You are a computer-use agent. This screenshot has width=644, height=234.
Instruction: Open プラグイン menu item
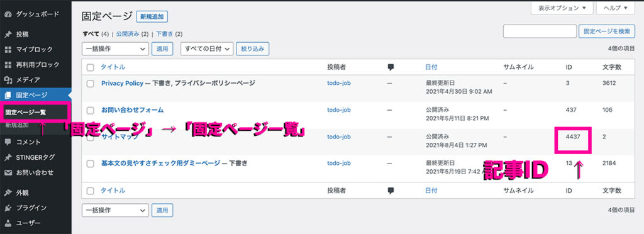31,208
